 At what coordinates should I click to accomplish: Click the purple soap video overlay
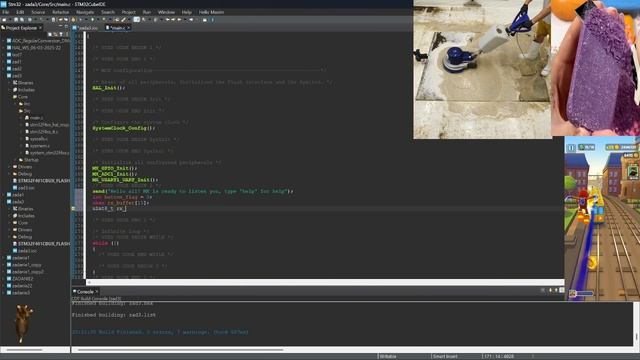(x=596, y=68)
